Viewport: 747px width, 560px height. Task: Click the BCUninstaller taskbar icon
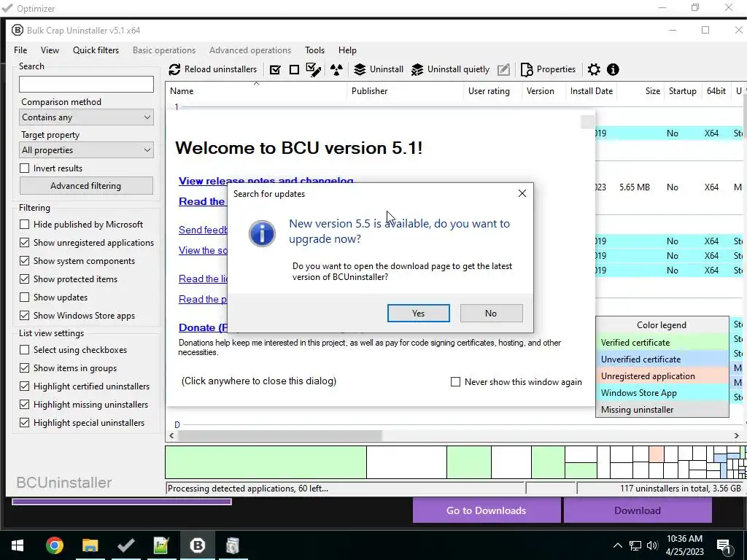pyautogui.click(x=197, y=545)
